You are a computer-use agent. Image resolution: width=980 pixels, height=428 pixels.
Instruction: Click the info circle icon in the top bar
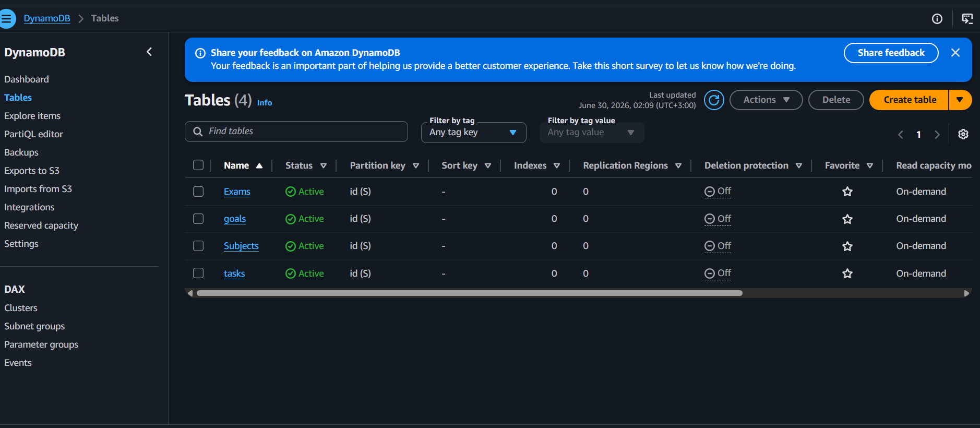click(x=937, y=19)
